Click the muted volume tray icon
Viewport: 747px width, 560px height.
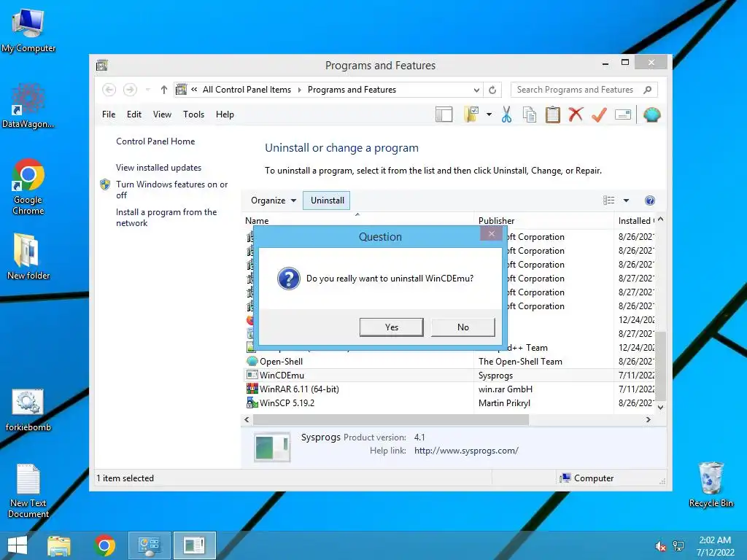(660, 546)
